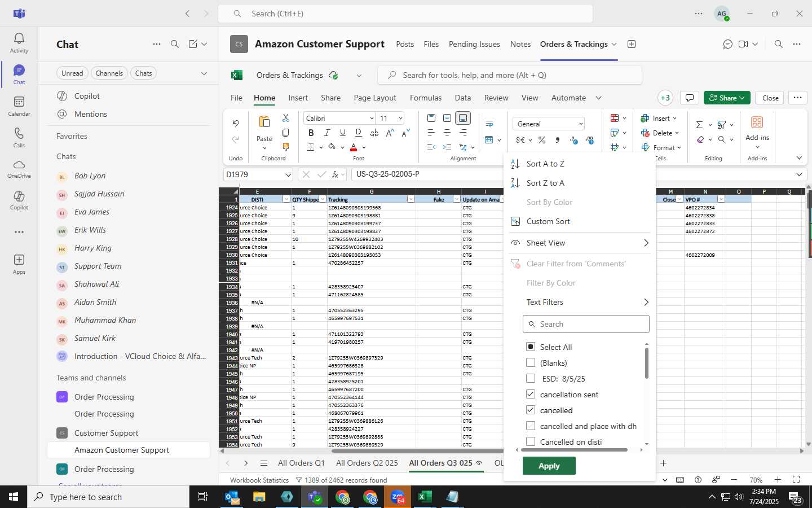Open Bob Lyon chat

pyautogui.click(x=129, y=176)
